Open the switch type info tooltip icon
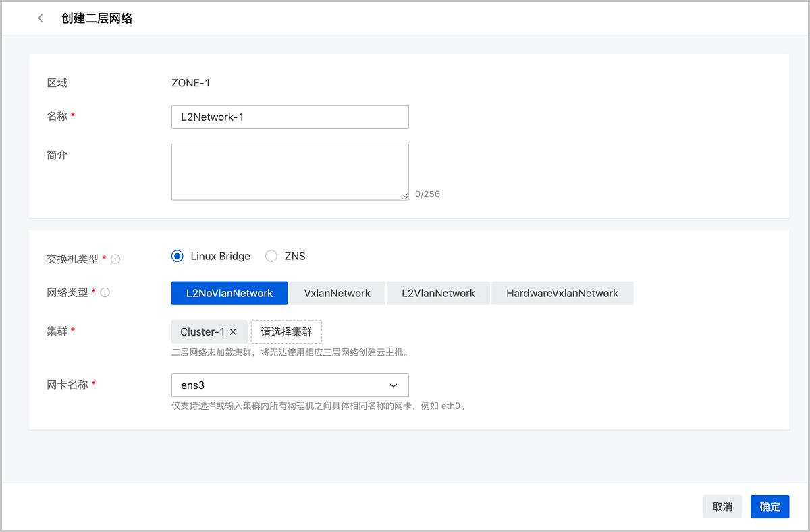The height and width of the screenshot is (532, 810). (x=115, y=259)
